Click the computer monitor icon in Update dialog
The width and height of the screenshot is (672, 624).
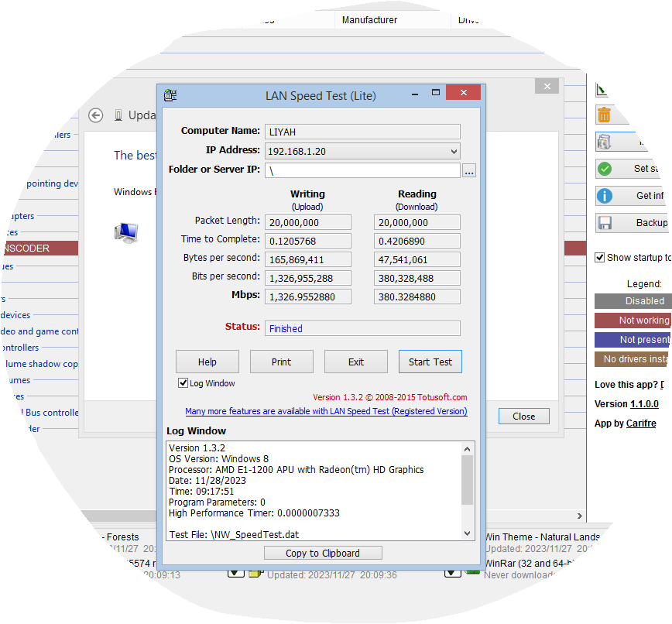point(126,233)
